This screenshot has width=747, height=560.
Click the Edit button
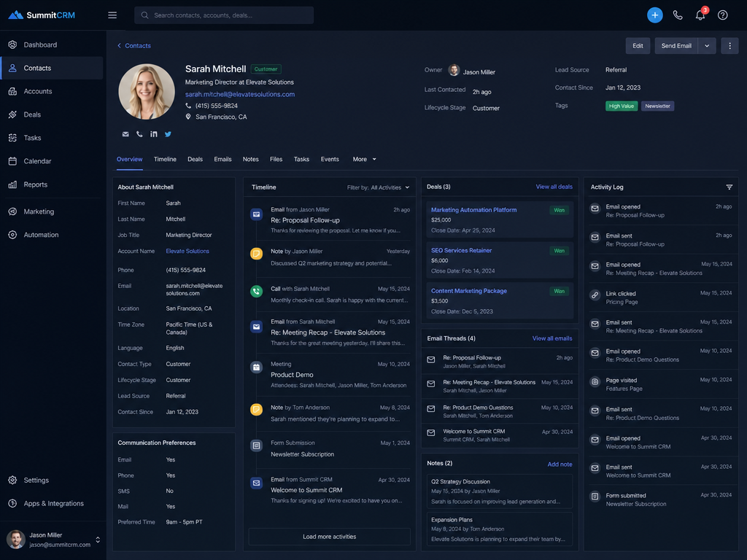pos(638,46)
